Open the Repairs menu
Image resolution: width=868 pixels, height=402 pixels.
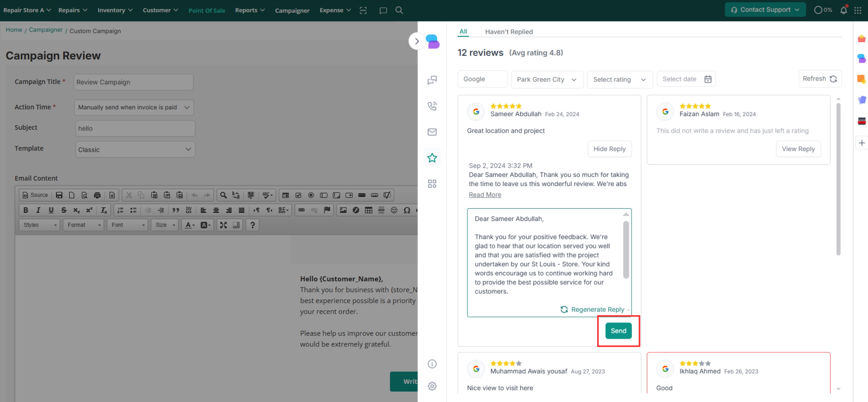pos(73,10)
